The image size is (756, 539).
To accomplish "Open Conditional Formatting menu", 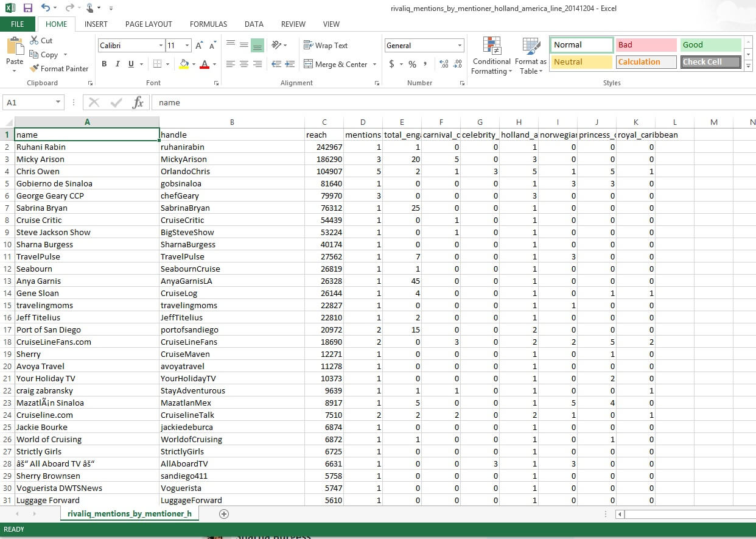I will [x=492, y=56].
